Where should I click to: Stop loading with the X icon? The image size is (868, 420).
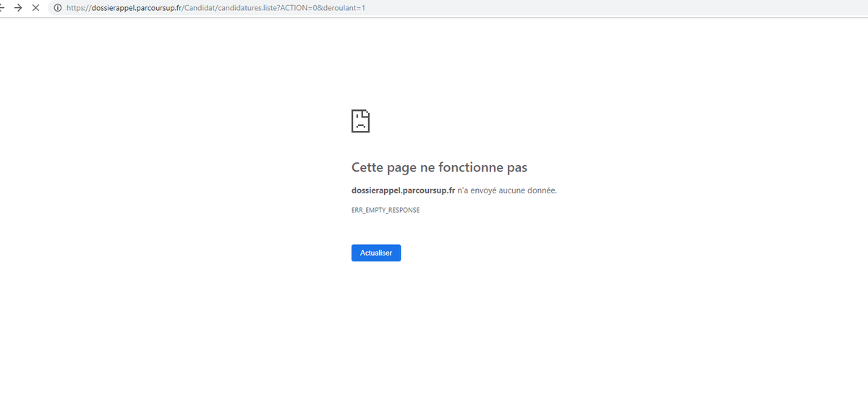point(35,7)
